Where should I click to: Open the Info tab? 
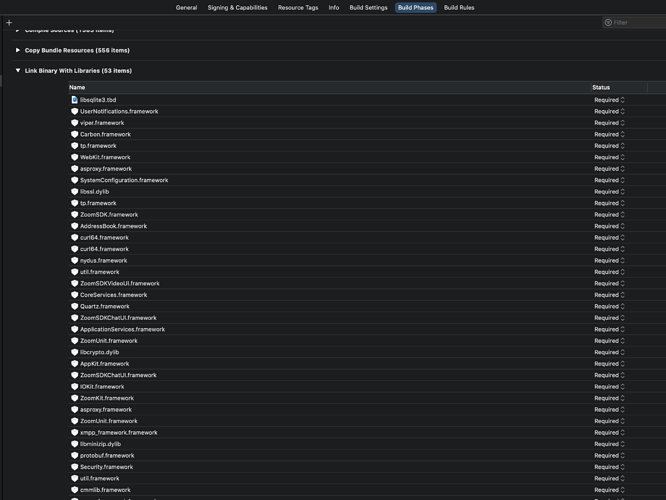[x=334, y=8]
